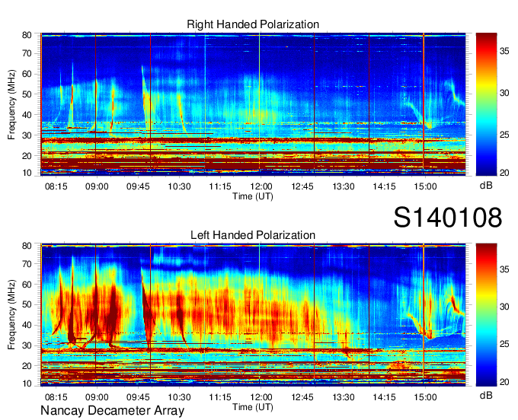The width and height of the screenshot is (518, 420).
Task: Click the "40" frequency tick of Right Handed plot
Action: point(27,115)
